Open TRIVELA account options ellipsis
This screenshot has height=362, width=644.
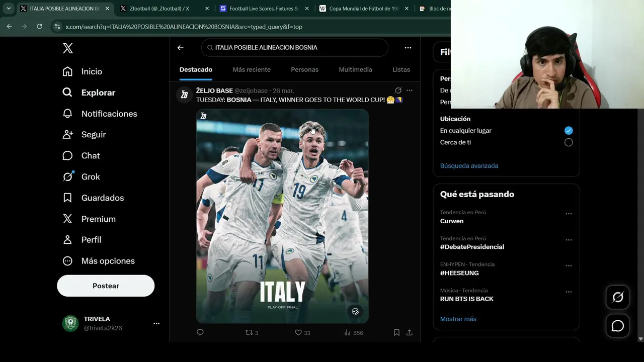[156, 323]
